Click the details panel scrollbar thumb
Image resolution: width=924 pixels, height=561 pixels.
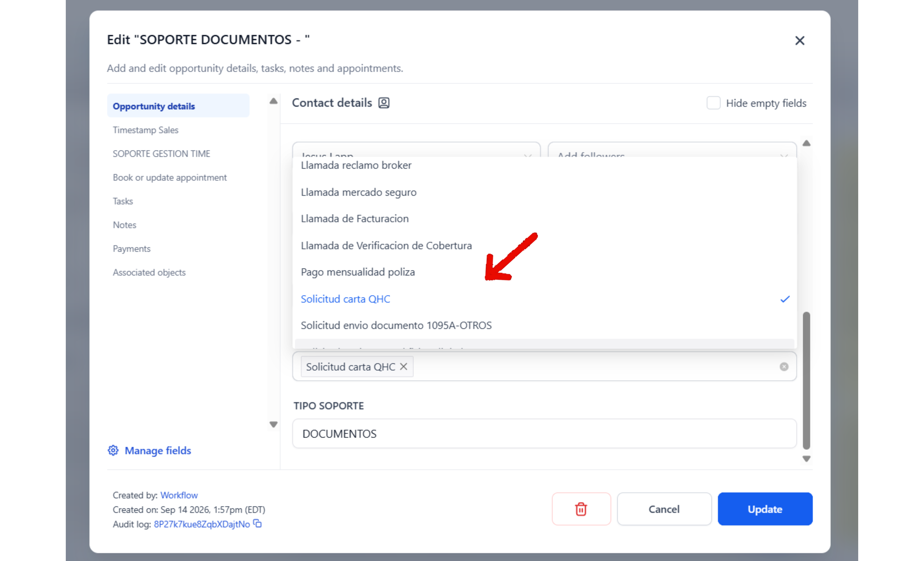click(806, 380)
